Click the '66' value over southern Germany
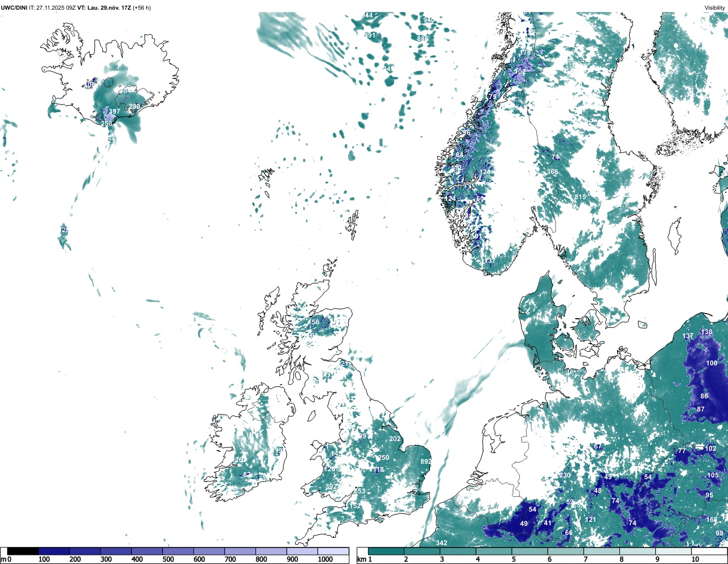Image resolution: width=728 pixels, height=564 pixels. pyautogui.click(x=568, y=533)
